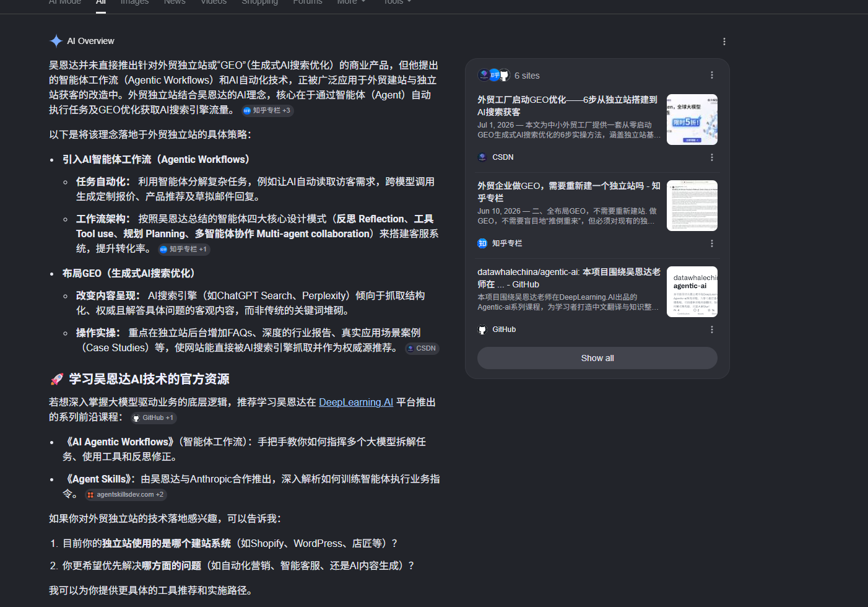
Task: Open the agentskillsdev.com +2 source chip
Action: coord(126,494)
